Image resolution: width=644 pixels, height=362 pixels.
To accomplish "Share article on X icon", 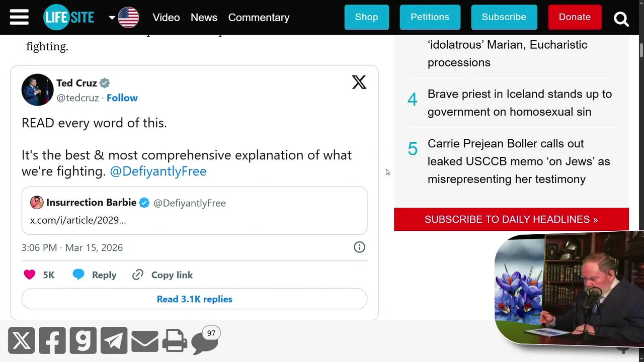I will [21, 340].
